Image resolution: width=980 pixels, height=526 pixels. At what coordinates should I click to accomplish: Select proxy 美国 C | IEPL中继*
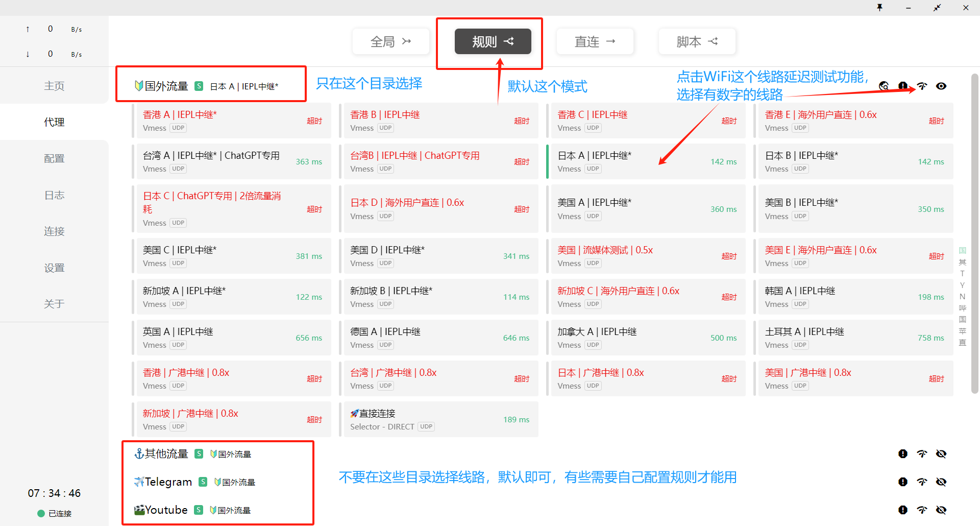(233, 256)
